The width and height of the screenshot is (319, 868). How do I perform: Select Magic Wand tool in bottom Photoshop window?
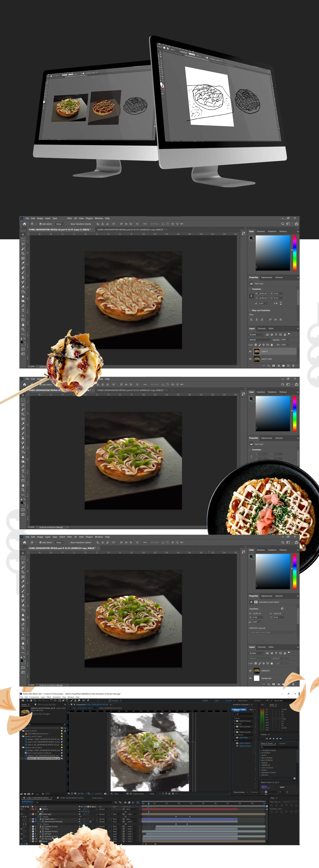[x=23, y=567]
